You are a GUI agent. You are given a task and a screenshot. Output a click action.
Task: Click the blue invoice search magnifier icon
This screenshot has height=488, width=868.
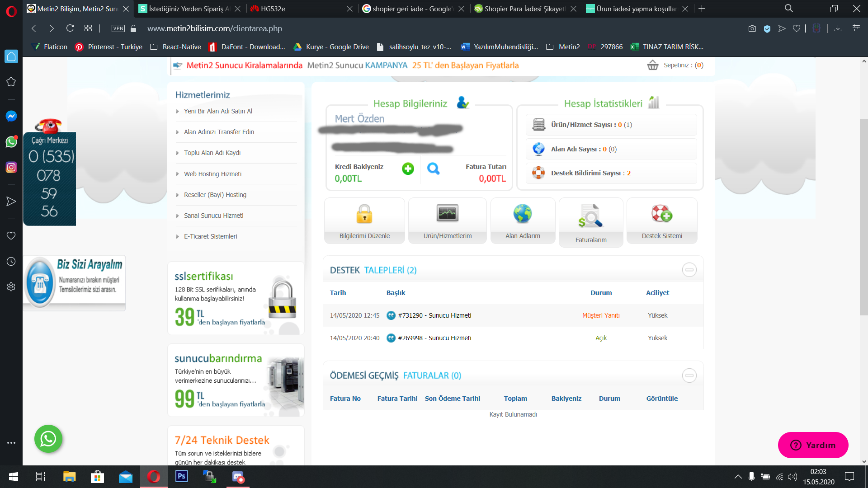coord(434,169)
